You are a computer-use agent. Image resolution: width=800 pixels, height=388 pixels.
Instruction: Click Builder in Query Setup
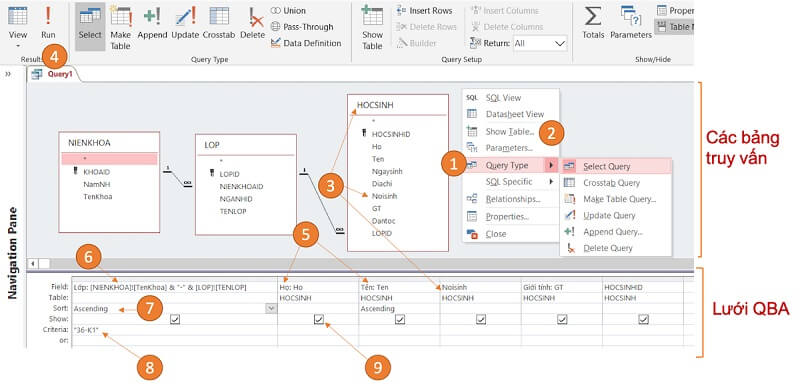416,43
